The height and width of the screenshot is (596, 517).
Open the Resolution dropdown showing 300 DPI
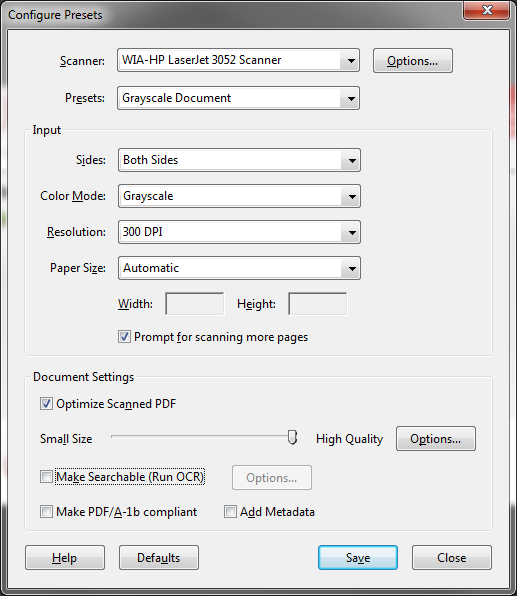239,232
